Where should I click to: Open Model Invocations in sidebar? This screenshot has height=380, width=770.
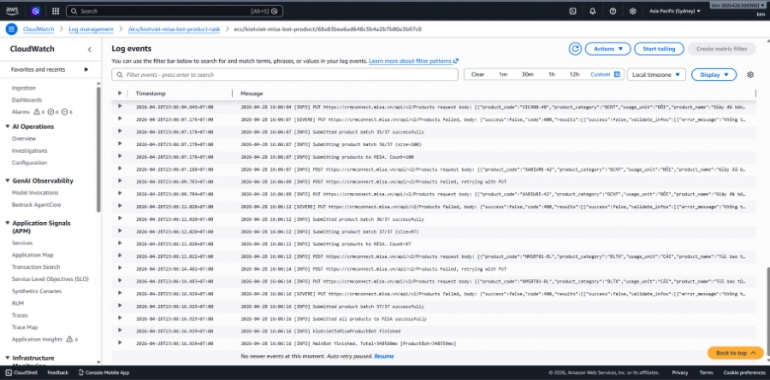[35, 192]
